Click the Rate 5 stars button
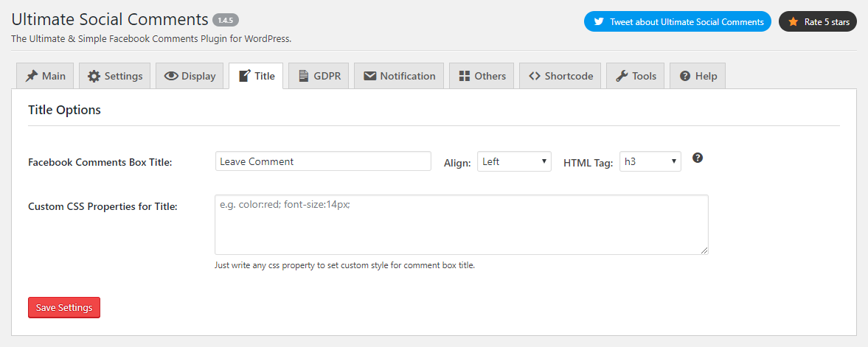 (x=817, y=22)
